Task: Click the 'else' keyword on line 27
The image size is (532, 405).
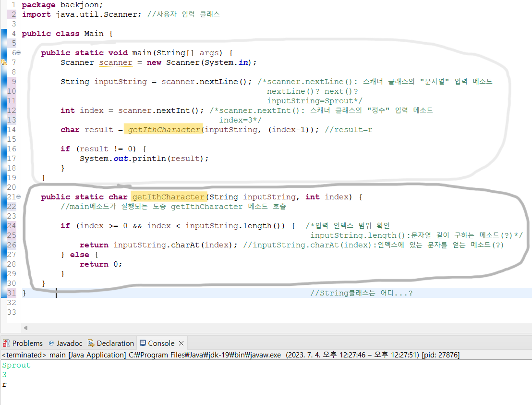Action: coord(79,255)
